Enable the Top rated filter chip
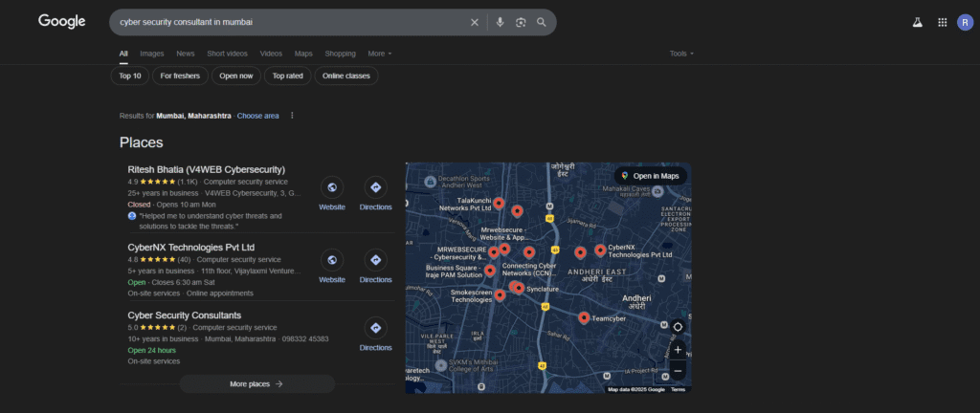The image size is (980, 413). click(288, 76)
